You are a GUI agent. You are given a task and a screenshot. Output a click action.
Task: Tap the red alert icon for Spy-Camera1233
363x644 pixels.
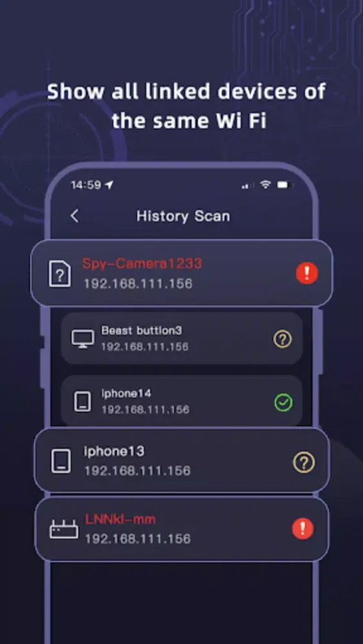307,273
